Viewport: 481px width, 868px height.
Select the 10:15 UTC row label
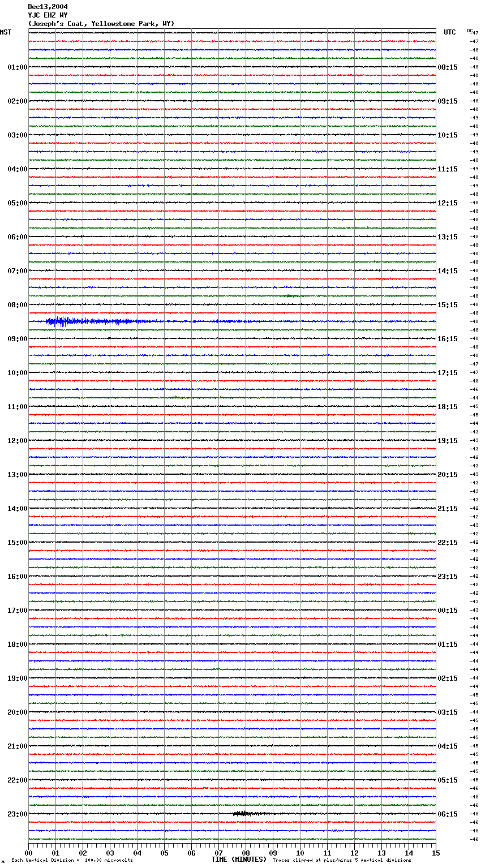(448, 135)
